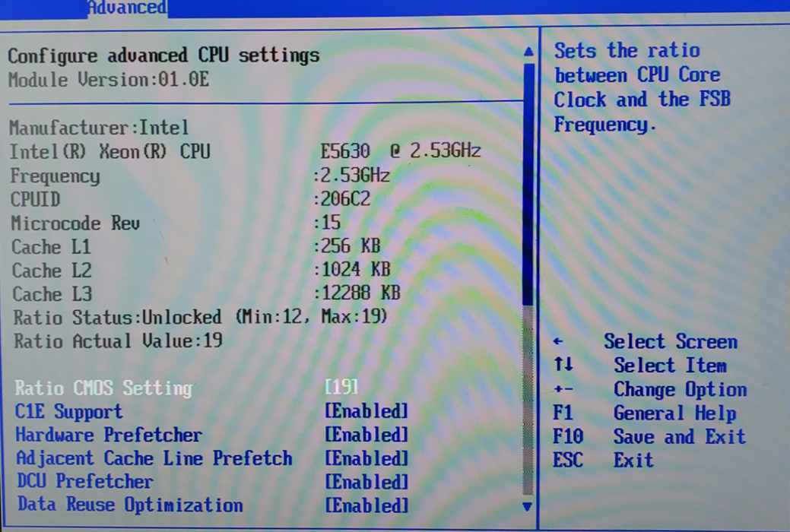Toggle Data Reuse Optimization [Enabled] value
The image size is (790, 532).
(366, 505)
